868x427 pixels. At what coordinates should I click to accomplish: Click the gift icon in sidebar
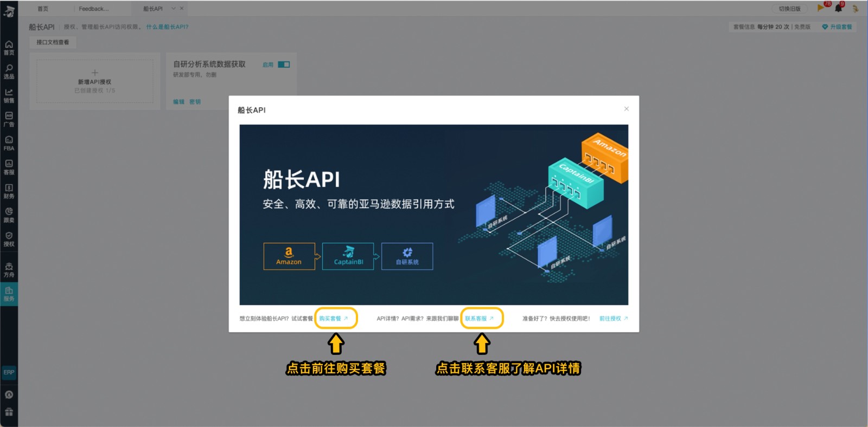click(x=9, y=412)
